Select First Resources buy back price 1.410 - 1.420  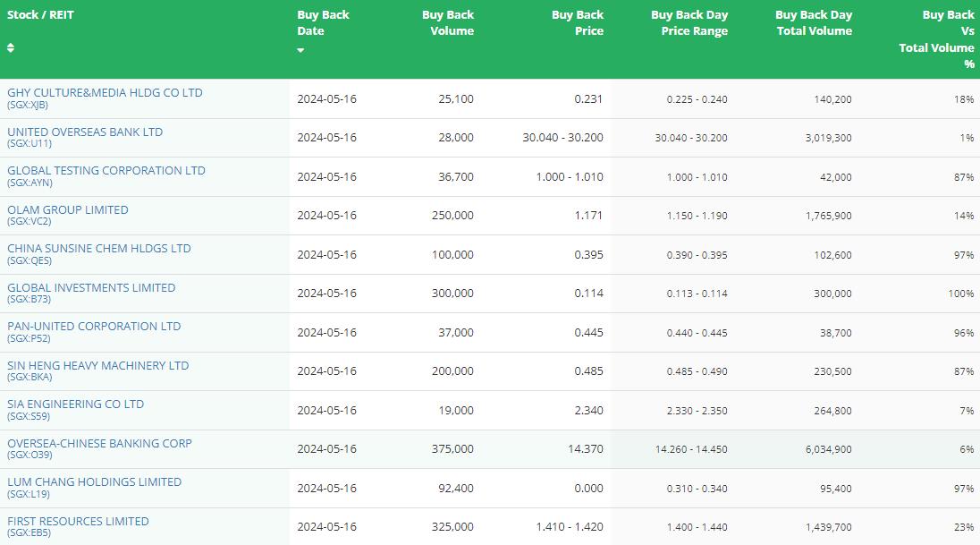coord(570,527)
